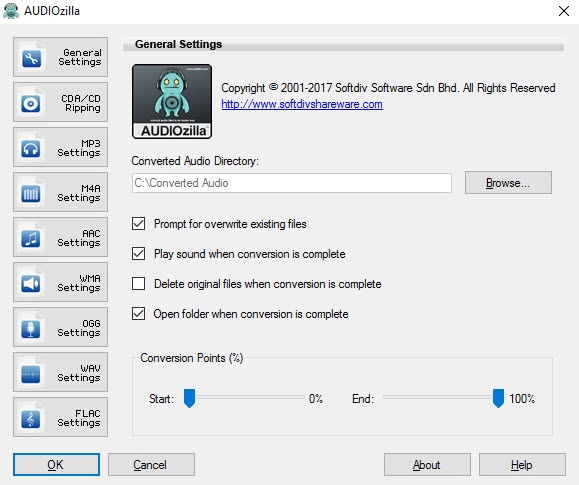Close the AUDIOzilla window
The width and height of the screenshot is (579, 485).
pos(563,11)
